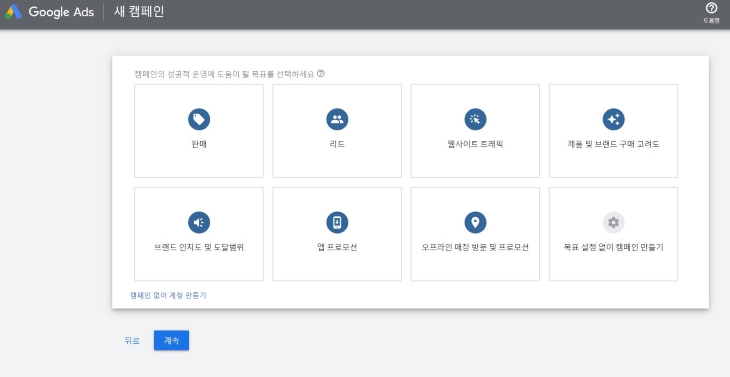Click the 오프라인 매장 방문 및 프로모션 label
The image size is (730, 377).
[475, 247]
